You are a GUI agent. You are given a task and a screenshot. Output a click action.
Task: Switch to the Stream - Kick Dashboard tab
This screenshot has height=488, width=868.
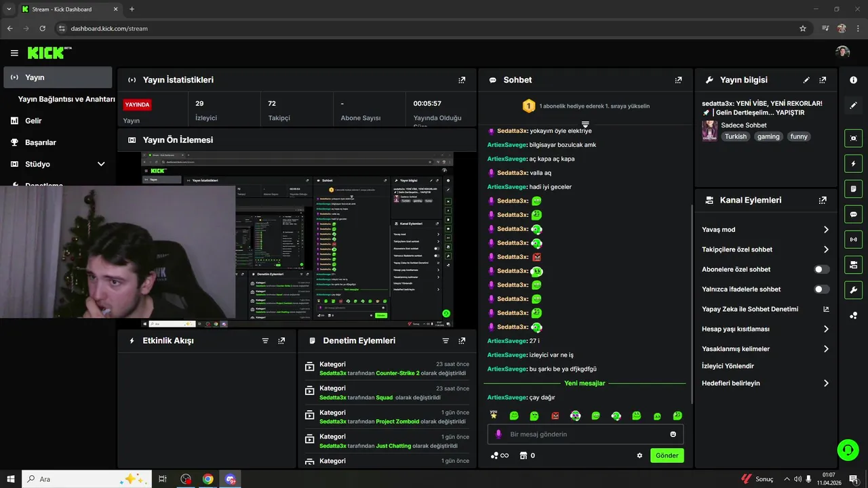(x=68, y=9)
